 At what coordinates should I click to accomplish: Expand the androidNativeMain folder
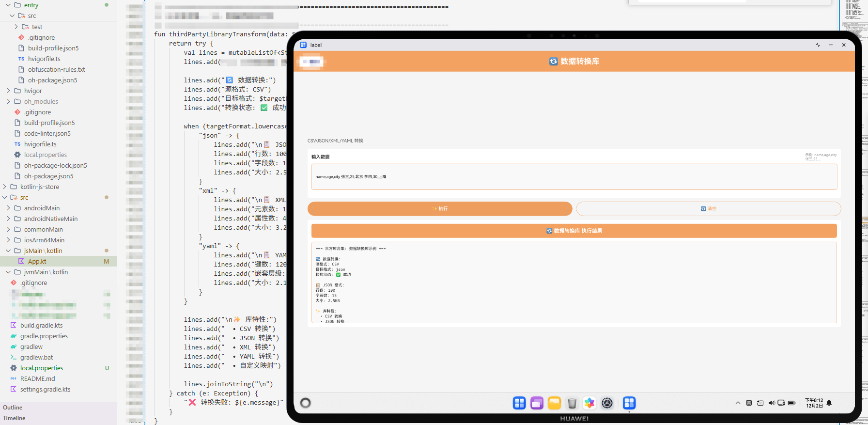[x=8, y=219]
